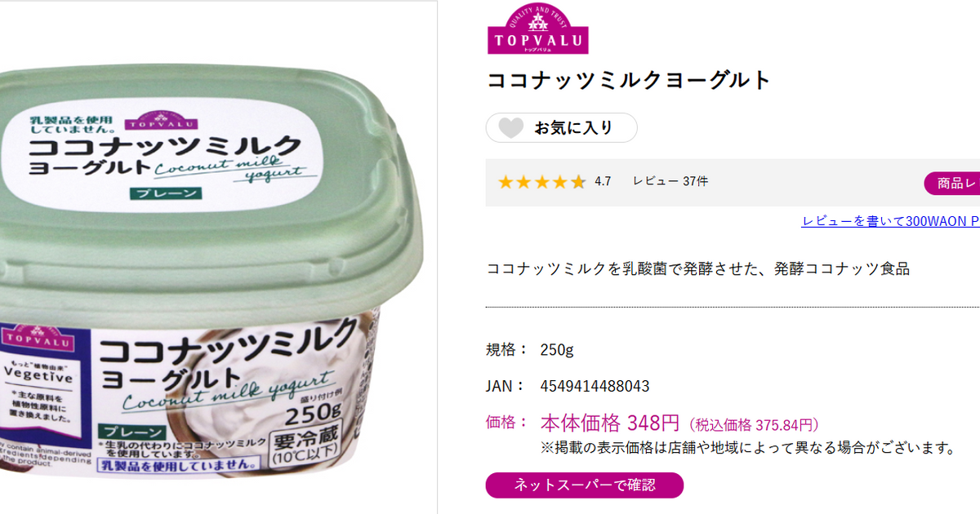The width and height of the screenshot is (980, 514).
Task: Click the TOPVALU brand logo
Action: (538, 29)
